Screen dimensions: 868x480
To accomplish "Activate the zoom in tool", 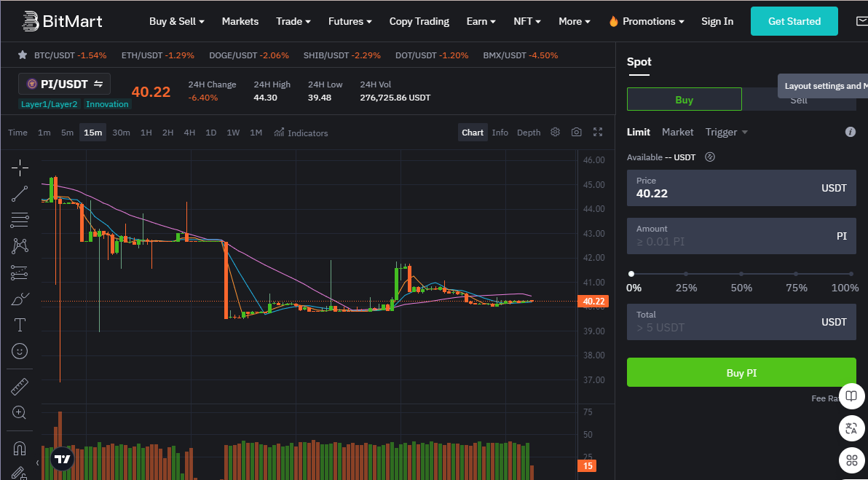I will click(x=20, y=412).
